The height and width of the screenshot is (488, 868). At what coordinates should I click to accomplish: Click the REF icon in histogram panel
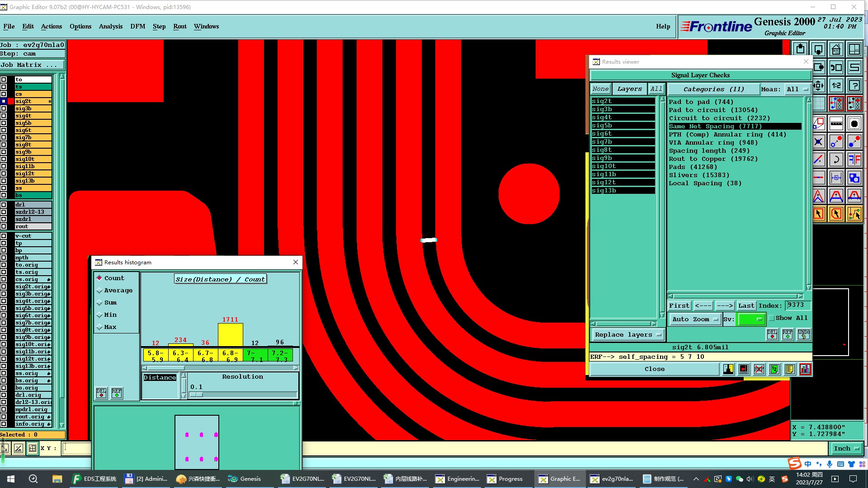coord(117,393)
